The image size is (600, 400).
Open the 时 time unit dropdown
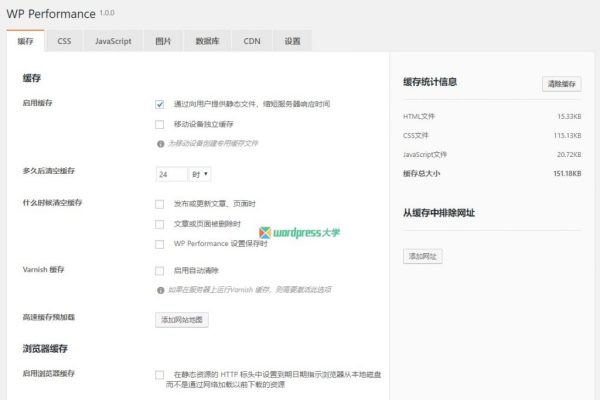(199, 174)
